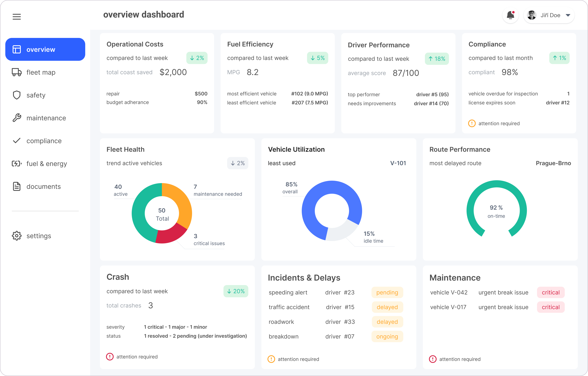Click the settings gear icon
Image resolution: width=588 pixels, height=376 pixels.
click(17, 236)
